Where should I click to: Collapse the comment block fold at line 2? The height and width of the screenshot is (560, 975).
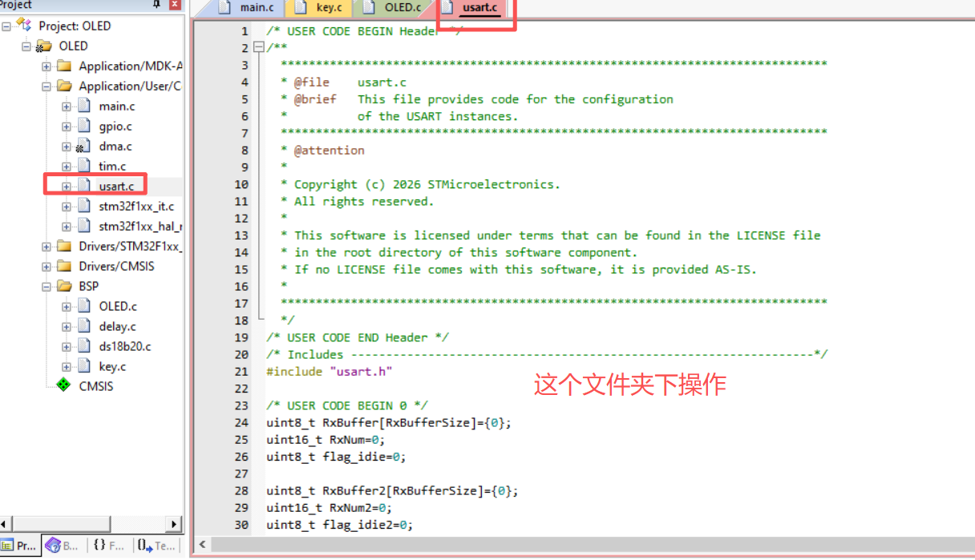tap(258, 48)
